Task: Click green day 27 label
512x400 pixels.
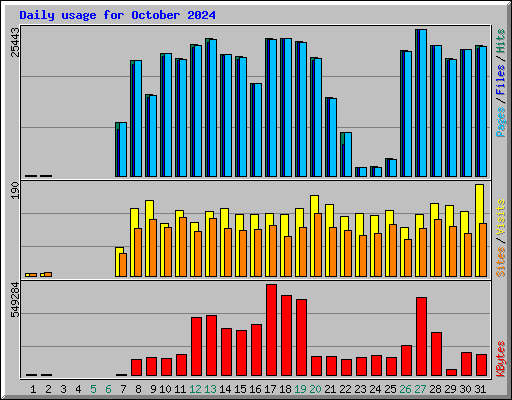Action: click(x=420, y=389)
